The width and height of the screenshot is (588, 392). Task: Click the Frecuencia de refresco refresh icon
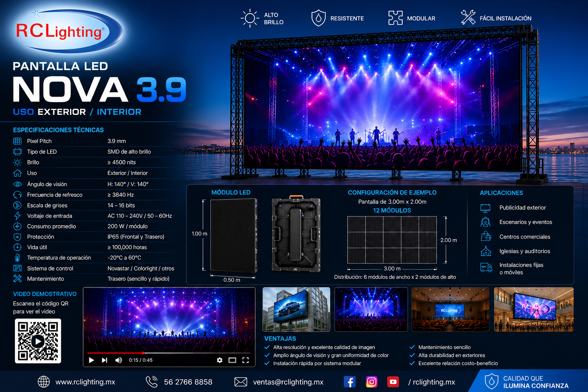[x=18, y=195]
